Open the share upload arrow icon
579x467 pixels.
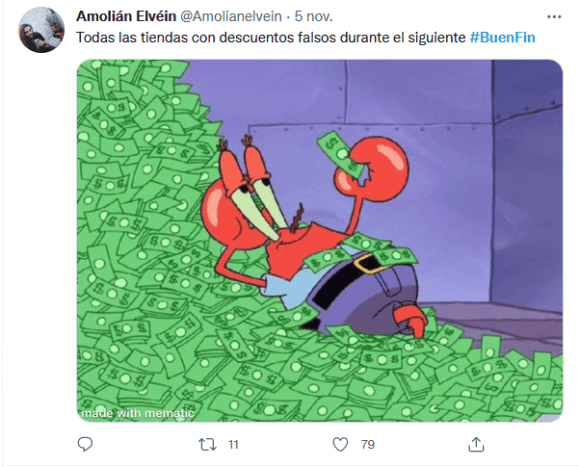(476, 444)
